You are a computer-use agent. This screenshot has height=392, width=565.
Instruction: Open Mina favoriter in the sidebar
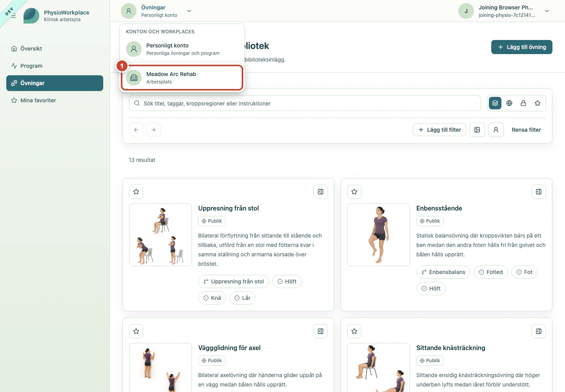pos(55,100)
